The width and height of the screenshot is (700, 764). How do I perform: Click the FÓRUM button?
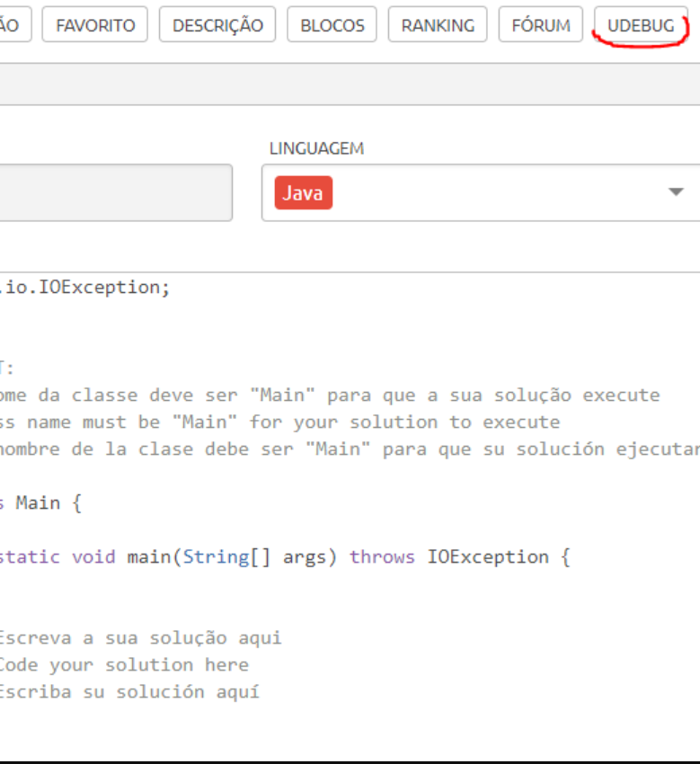pos(541,25)
